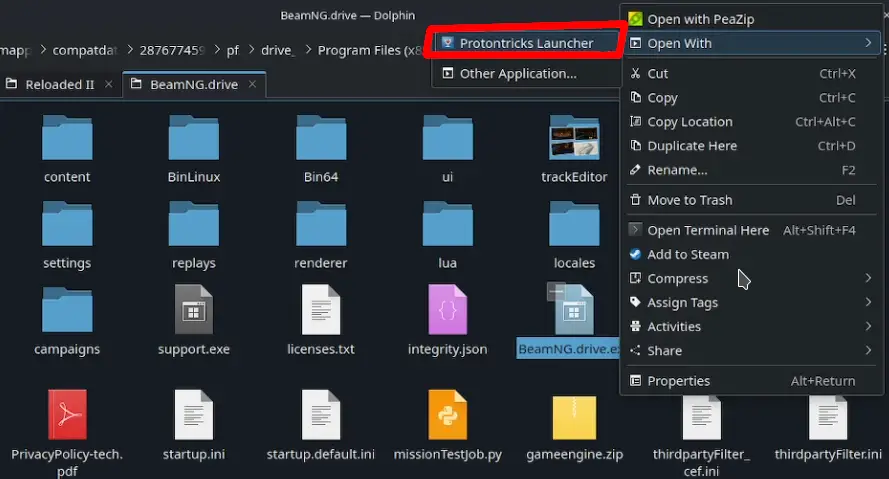
Task: Open the replays folder
Action: [x=194, y=224]
